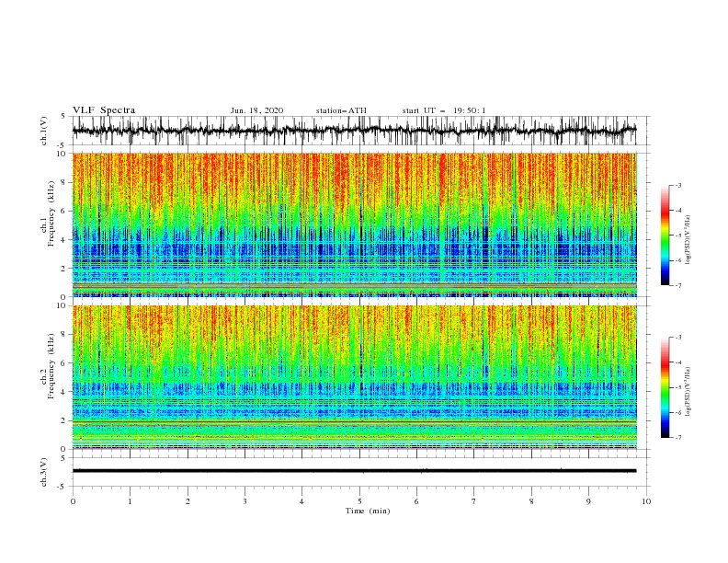Click the ch.3 flat waveform trace
Image resolution: width=728 pixels, height=563 pixels.
point(354,471)
